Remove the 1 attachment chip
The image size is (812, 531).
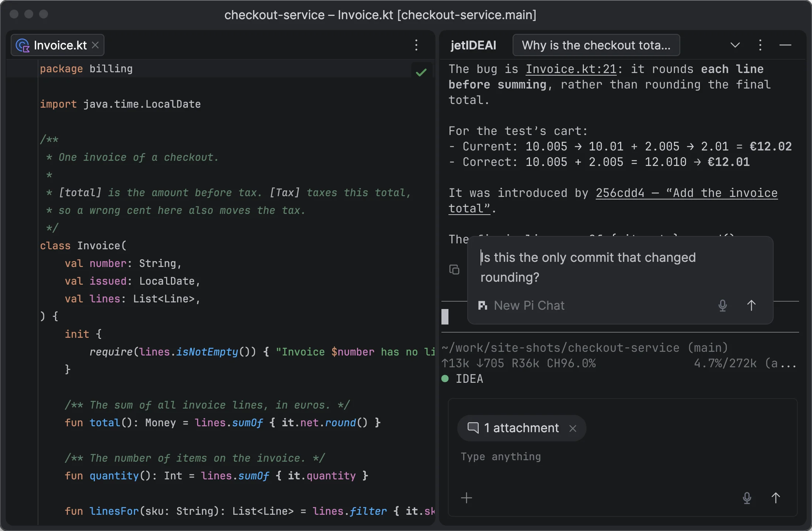point(573,428)
